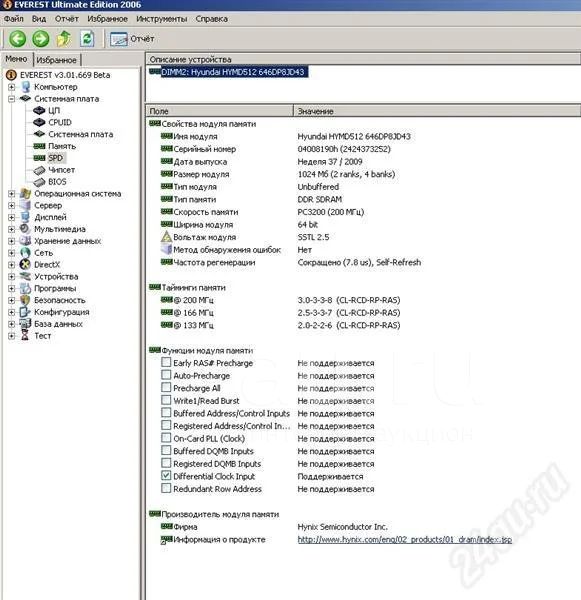Click the Значение column header
Image resolution: width=581 pixels, height=600 pixels.
437,111
